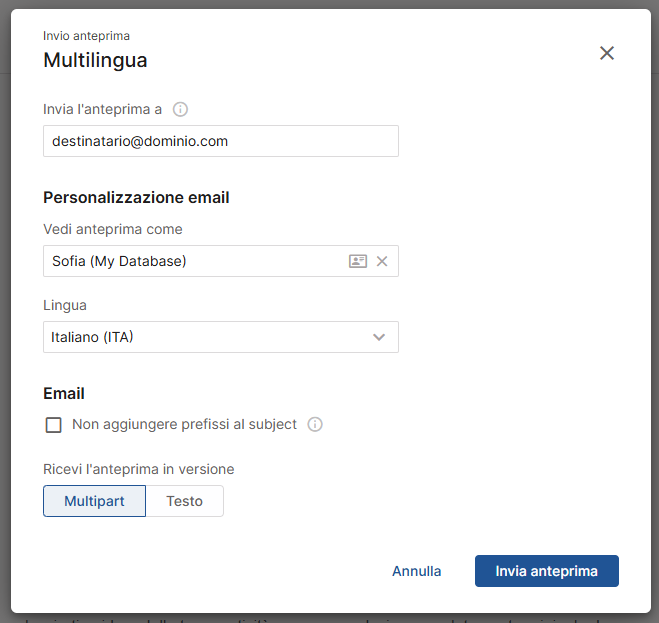Screen dimensions: 659x623
Task: Click the "Vedi anteprima come" label
Action: pyautogui.click(x=113, y=229)
